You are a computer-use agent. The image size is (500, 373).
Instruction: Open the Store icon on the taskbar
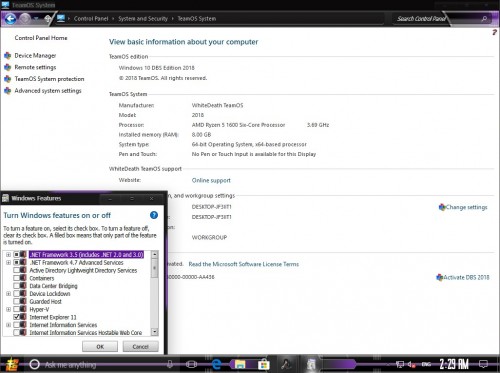coord(263,364)
